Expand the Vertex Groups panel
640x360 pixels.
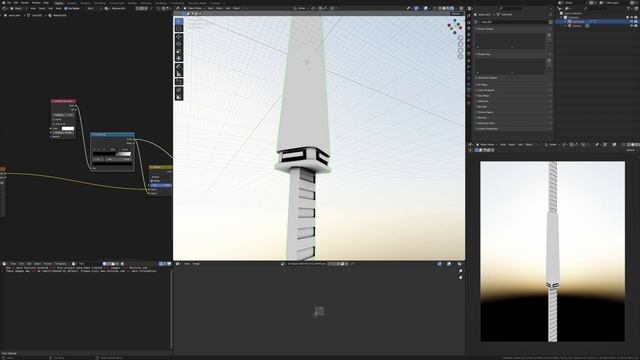click(513, 29)
